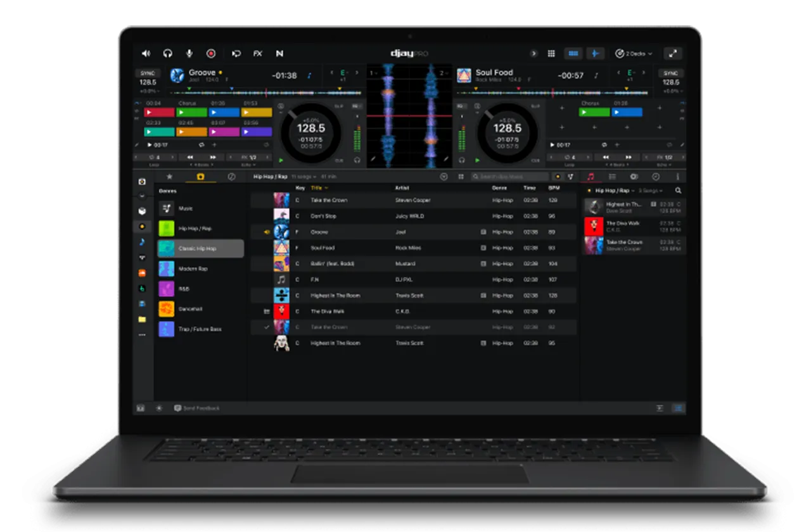
Task: Select the Music genre item
Action: [x=200, y=208]
